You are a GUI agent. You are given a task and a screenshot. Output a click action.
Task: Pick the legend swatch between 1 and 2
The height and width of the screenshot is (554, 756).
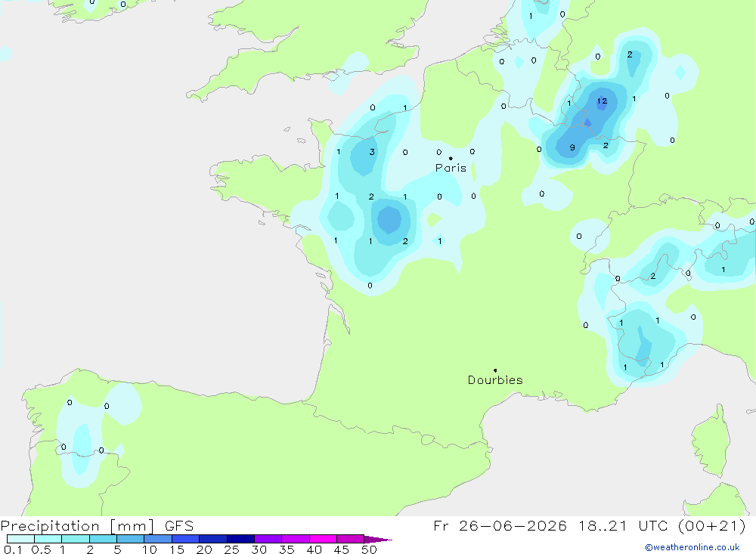[75, 539]
